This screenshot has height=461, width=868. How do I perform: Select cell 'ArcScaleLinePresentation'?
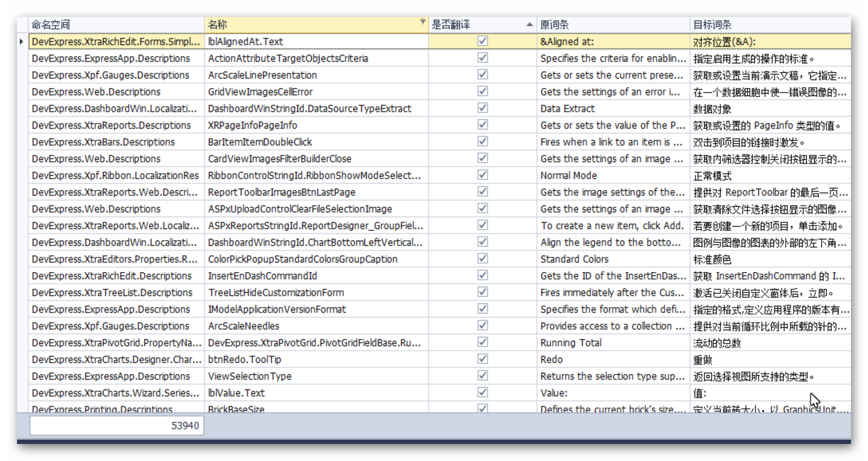pos(317,75)
